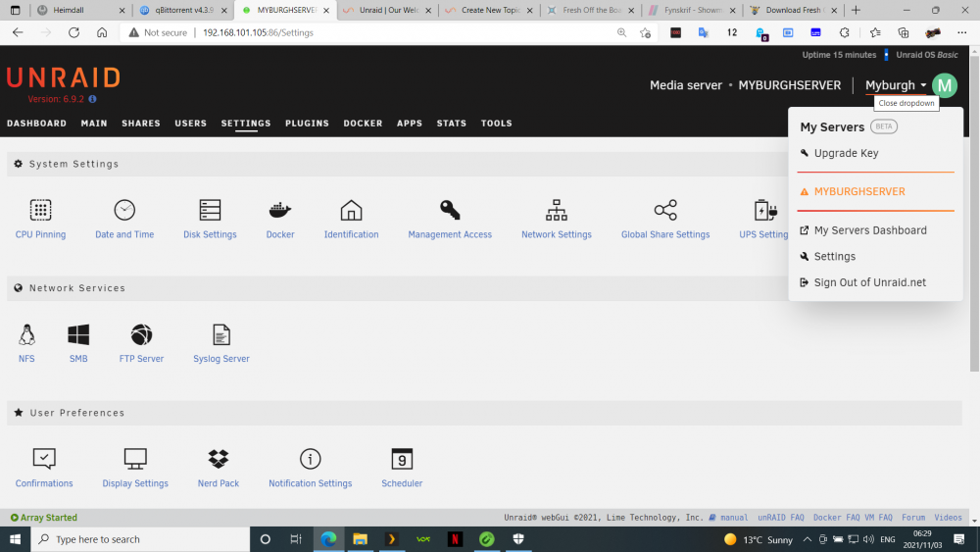This screenshot has width=980, height=552.
Task: Open Syslog Server document icon
Action: tap(221, 334)
